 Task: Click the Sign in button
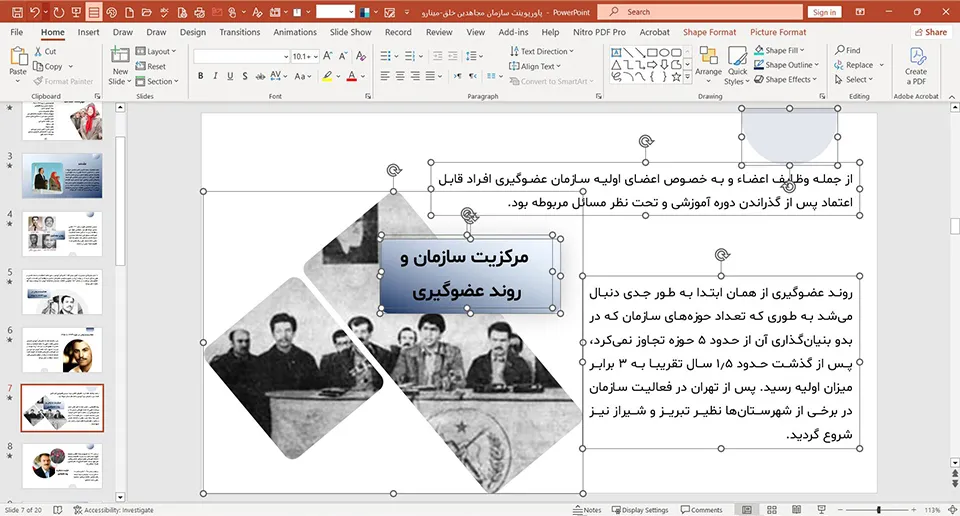[824, 12]
